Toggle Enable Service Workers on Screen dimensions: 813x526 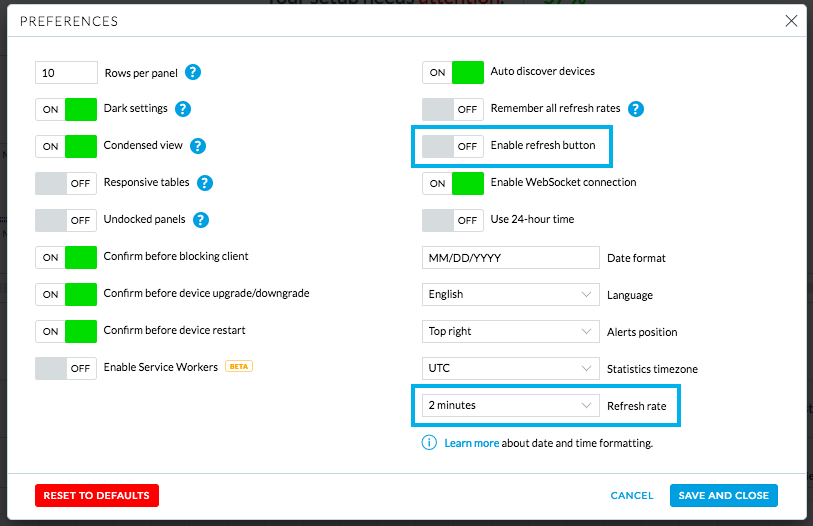[x=66, y=368]
